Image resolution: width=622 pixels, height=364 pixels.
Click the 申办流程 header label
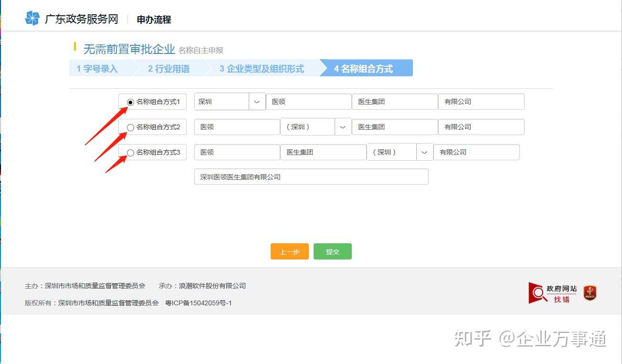point(154,20)
